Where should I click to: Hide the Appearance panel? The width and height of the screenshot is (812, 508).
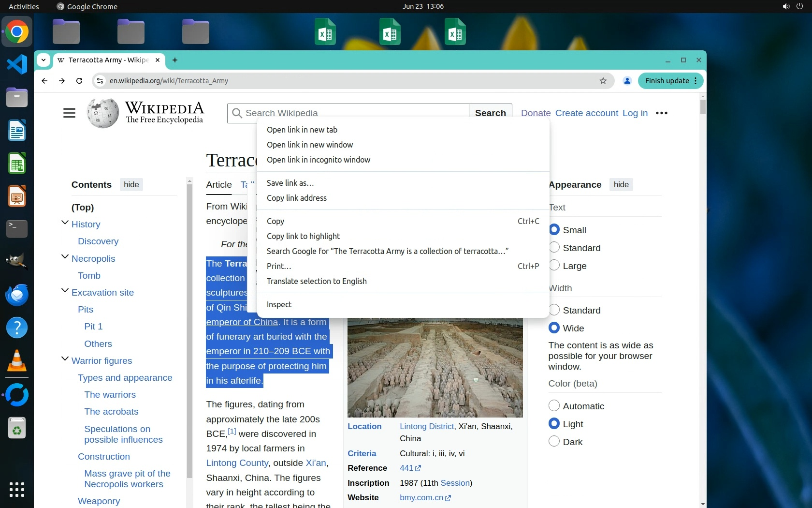[x=621, y=185]
